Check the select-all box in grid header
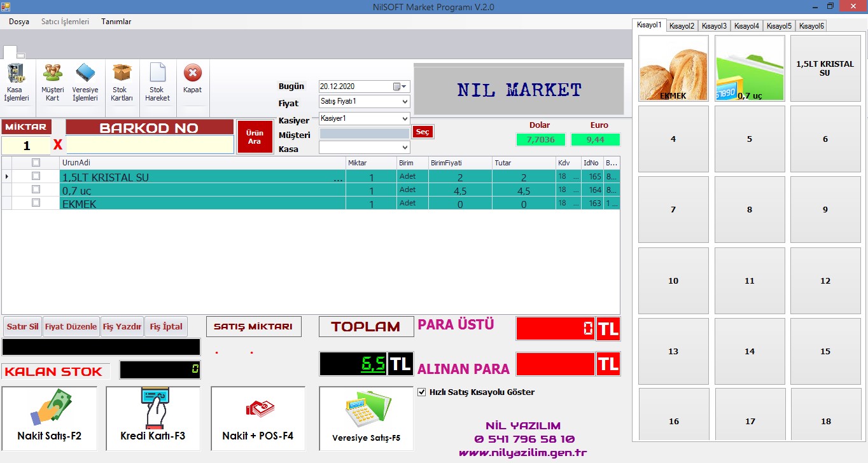This screenshot has height=463, width=868. [x=36, y=163]
